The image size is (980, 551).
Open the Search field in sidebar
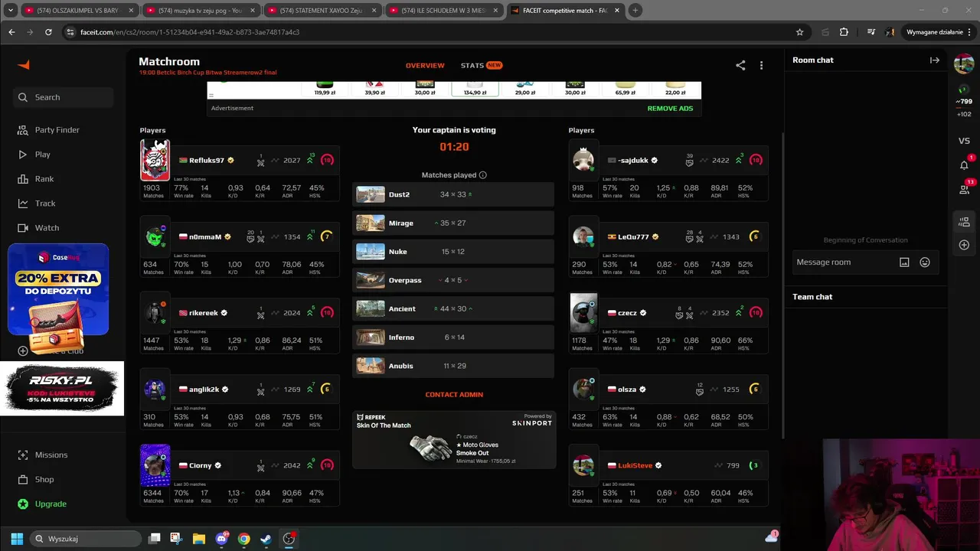tap(63, 97)
